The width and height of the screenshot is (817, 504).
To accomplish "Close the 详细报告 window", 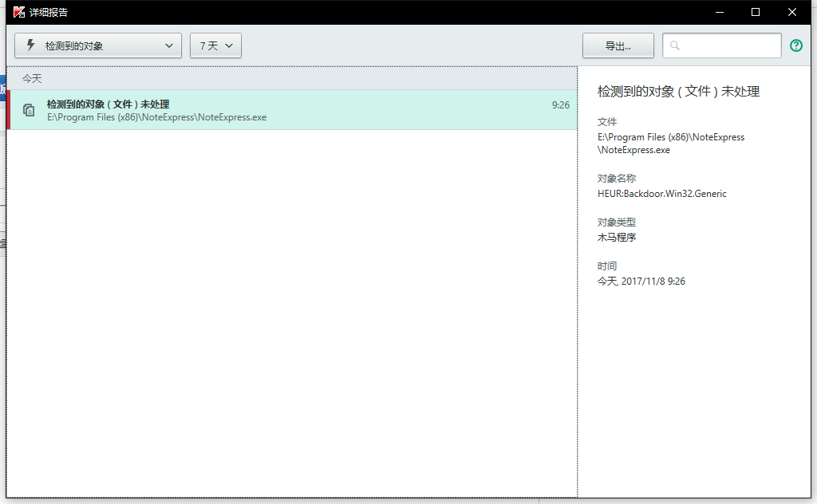I will pyautogui.click(x=792, y=12).
